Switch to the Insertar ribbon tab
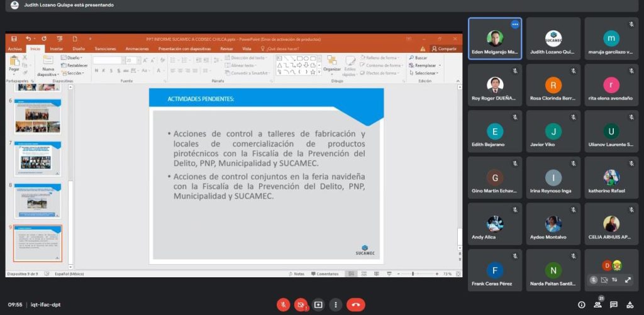The image size is (644, 315). (56, 48)
